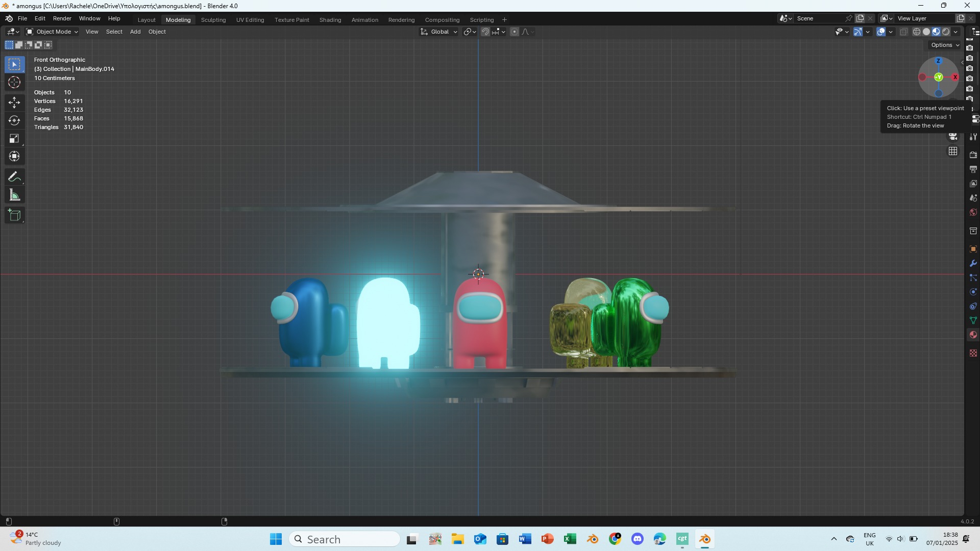Open the Output properties tab
The width and height of the screenshot is (980, 551).
pyautogui.click(x=973, y=169)
